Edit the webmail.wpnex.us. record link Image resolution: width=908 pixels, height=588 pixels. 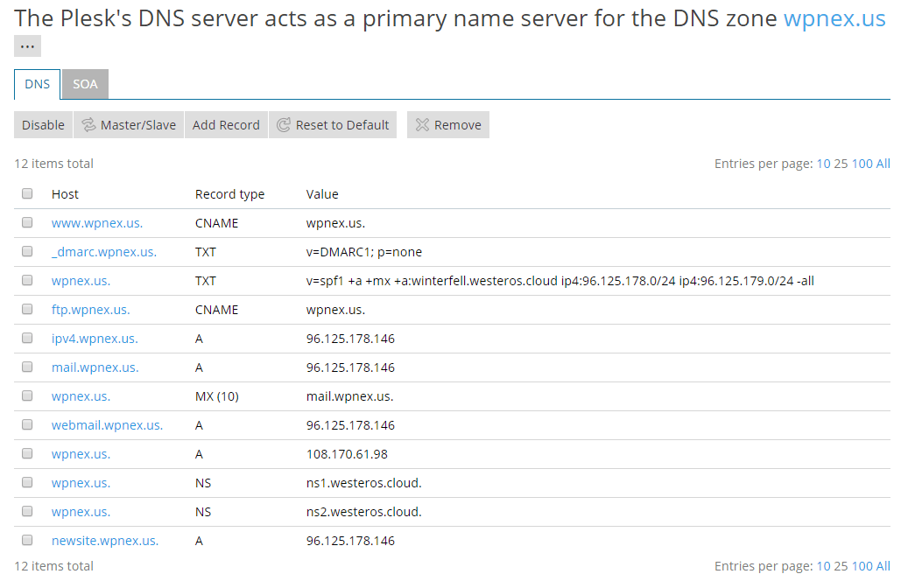[x=107, y=425]
